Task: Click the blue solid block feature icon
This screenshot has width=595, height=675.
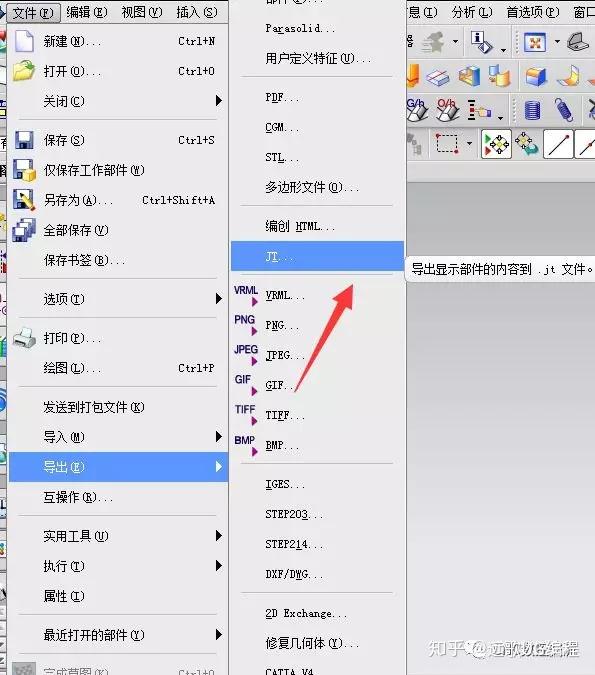Action: pos(536,77)
